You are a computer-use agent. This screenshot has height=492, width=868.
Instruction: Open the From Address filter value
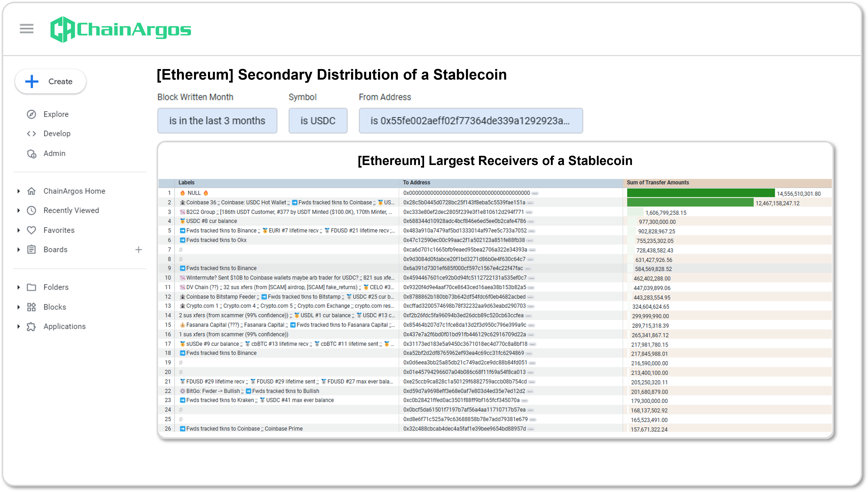[x=470, y=121]
